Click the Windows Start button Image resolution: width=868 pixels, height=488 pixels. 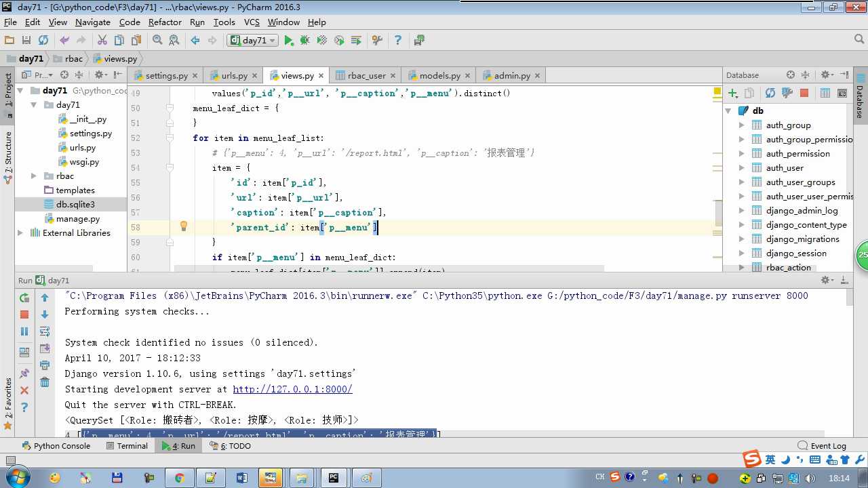point(16,478)
